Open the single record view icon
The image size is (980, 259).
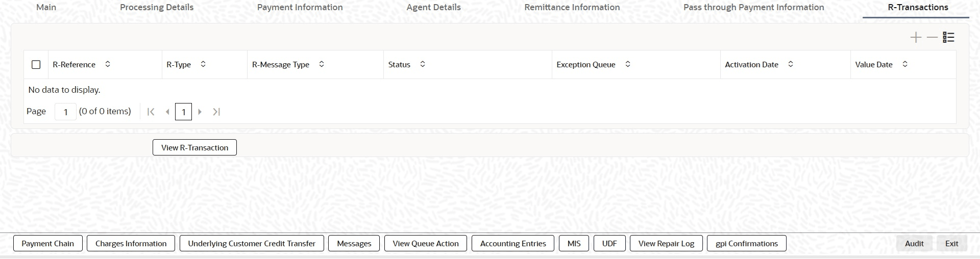point(948,38)
